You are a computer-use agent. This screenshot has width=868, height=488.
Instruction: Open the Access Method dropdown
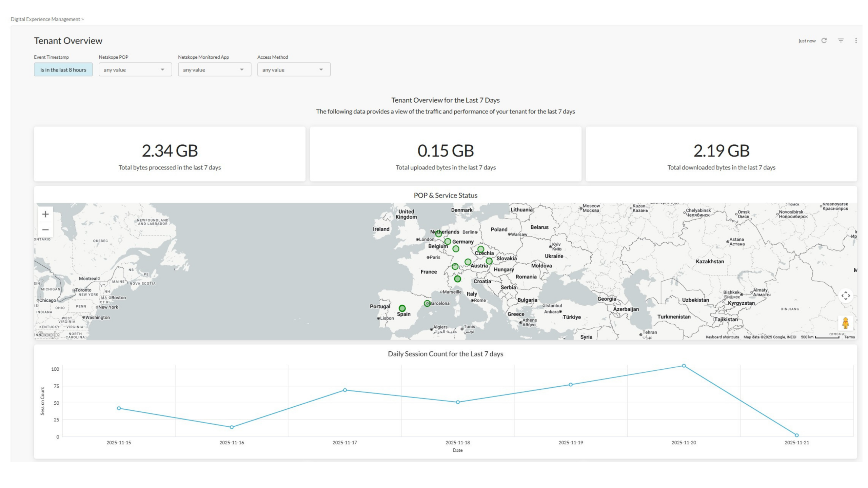294,69
